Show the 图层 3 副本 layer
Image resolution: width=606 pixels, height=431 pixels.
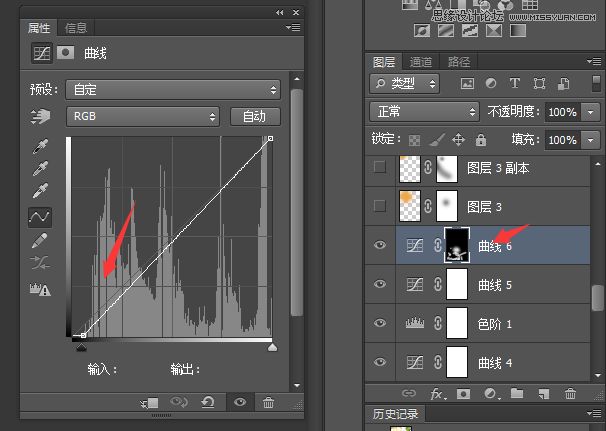click(380, 167)
